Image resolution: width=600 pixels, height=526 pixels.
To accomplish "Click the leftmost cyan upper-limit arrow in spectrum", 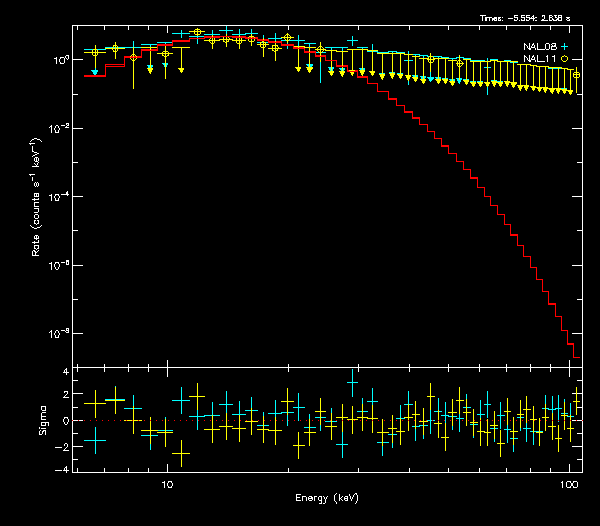I will (95, 73).
